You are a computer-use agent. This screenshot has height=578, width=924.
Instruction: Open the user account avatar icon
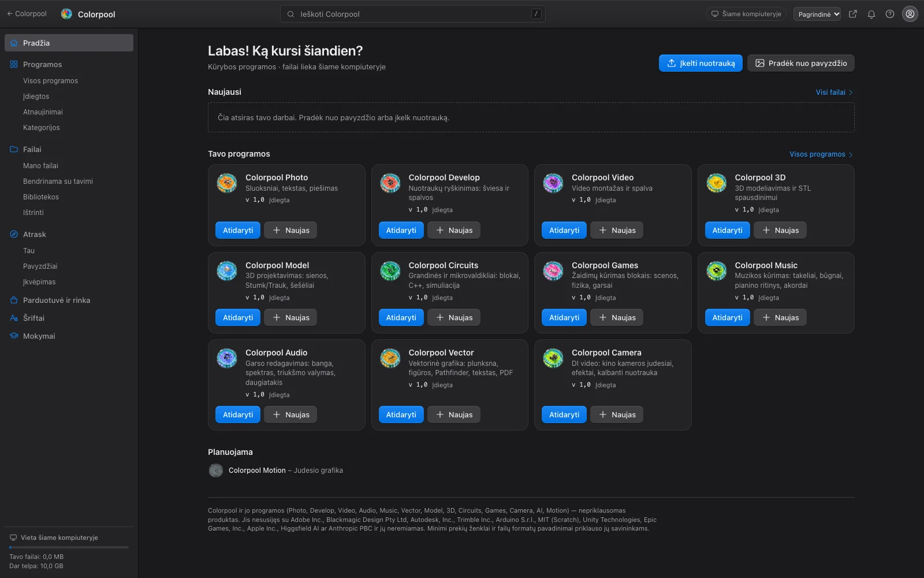pos(910,14)
